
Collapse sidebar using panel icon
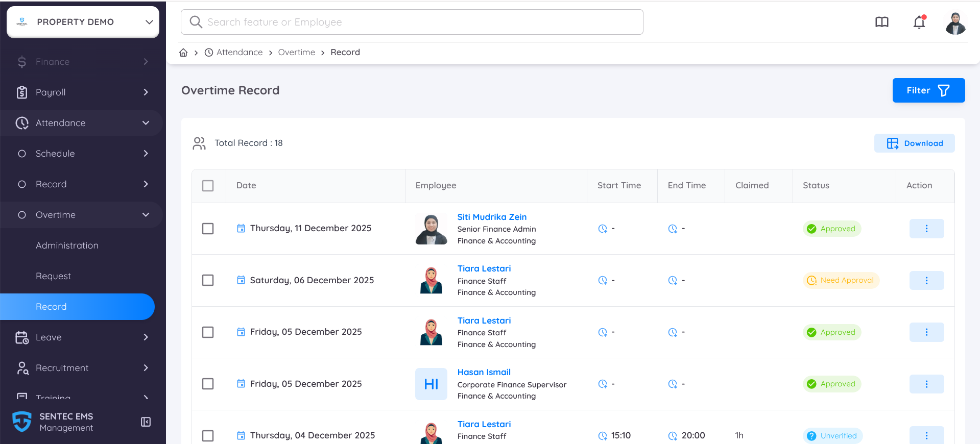(x=146, y=422)
